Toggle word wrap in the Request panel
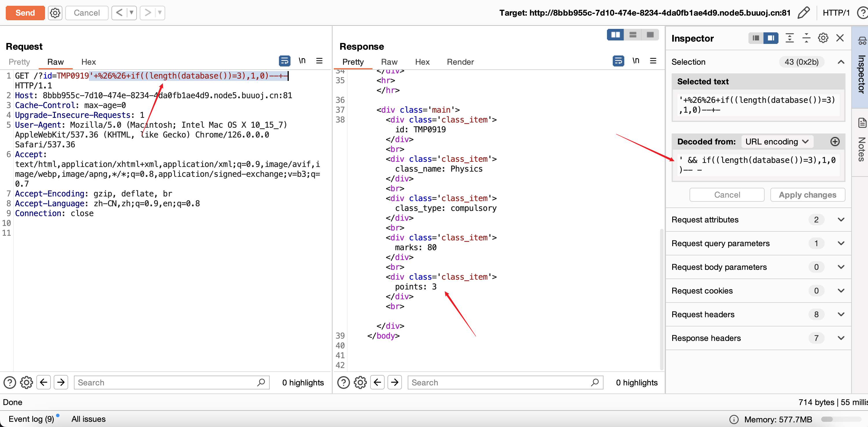This screenshot has width=868, height=427. click(285, 61)
